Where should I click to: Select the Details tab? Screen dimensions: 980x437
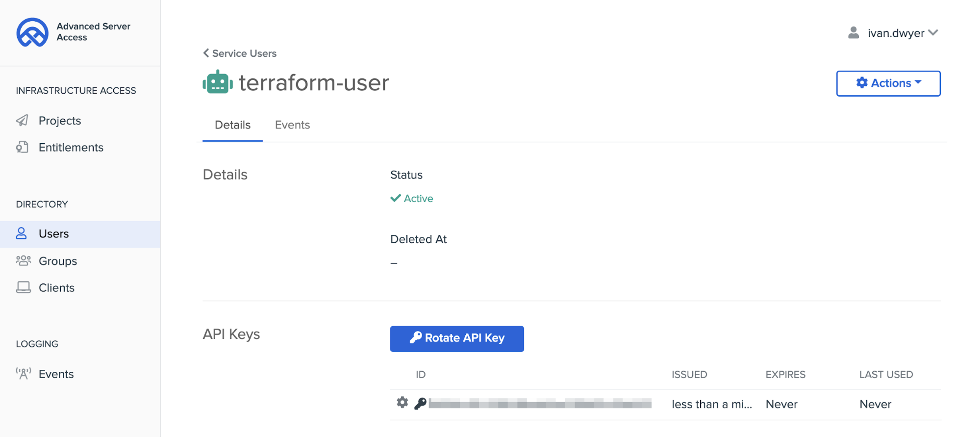point(232,125)
